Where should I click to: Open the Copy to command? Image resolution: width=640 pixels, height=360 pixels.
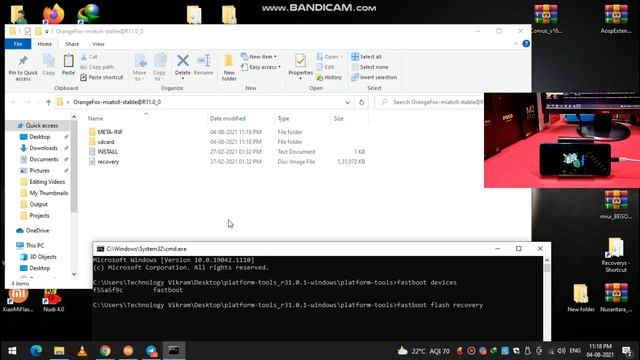(x=159, y=67)
